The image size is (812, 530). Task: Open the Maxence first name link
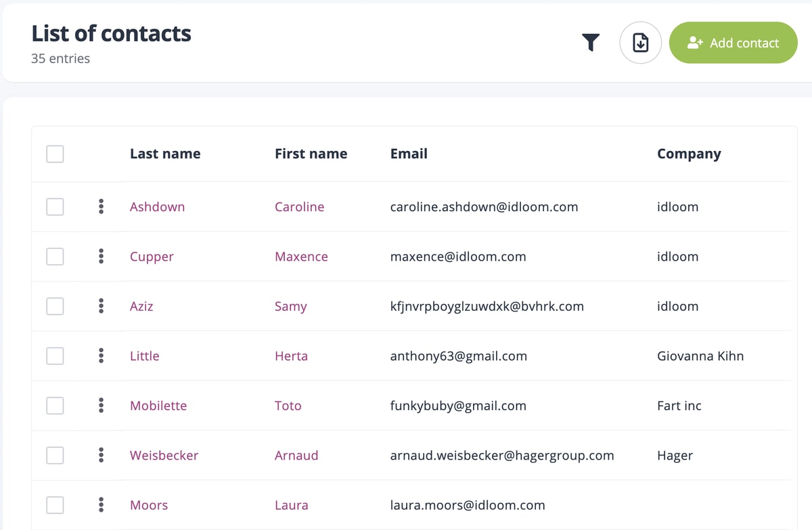[x=301, y=257]
